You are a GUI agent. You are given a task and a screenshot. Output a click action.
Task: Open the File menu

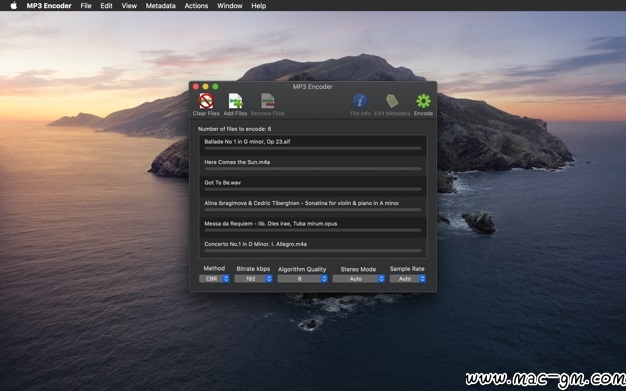point(86,6)
